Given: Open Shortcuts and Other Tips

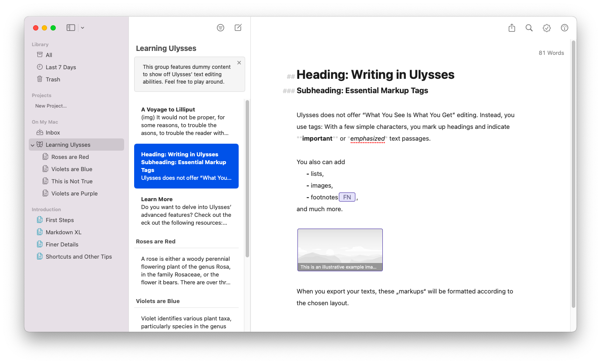Looking at the screenshot, I should (x=76, y=256).
